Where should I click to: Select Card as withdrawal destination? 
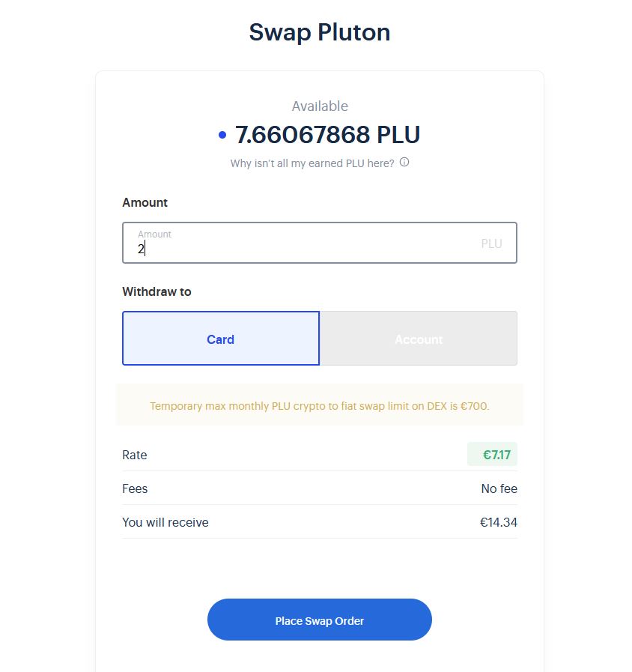221,339
